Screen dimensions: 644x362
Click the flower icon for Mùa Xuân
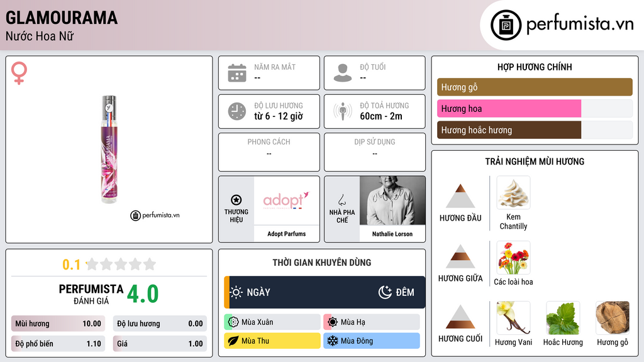233,322
